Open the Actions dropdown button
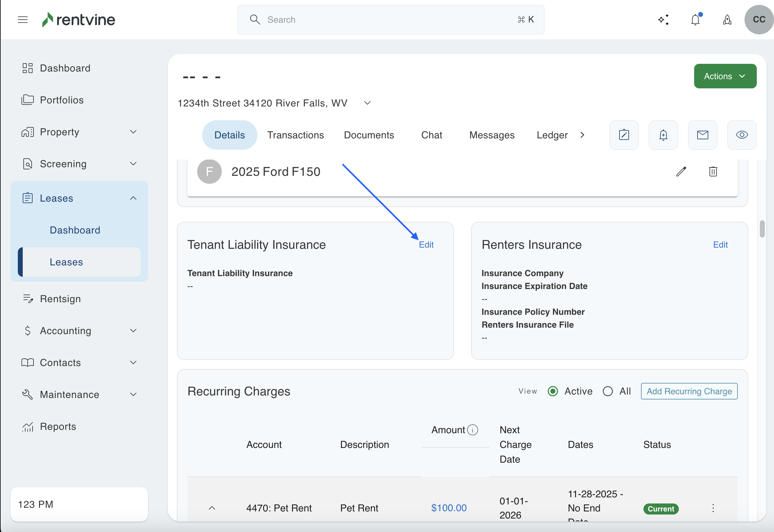 click(x=725, y=76)
